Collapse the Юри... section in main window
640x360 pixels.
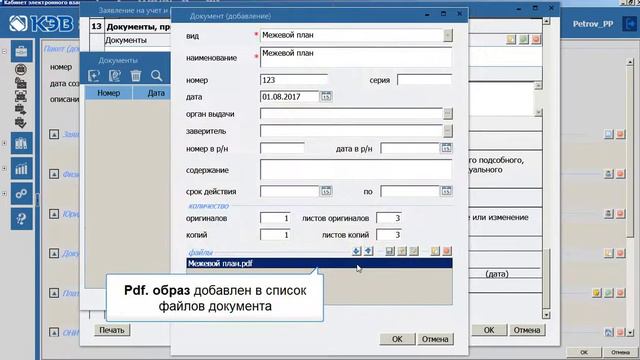pyautogui.click(x=54, y=213)
